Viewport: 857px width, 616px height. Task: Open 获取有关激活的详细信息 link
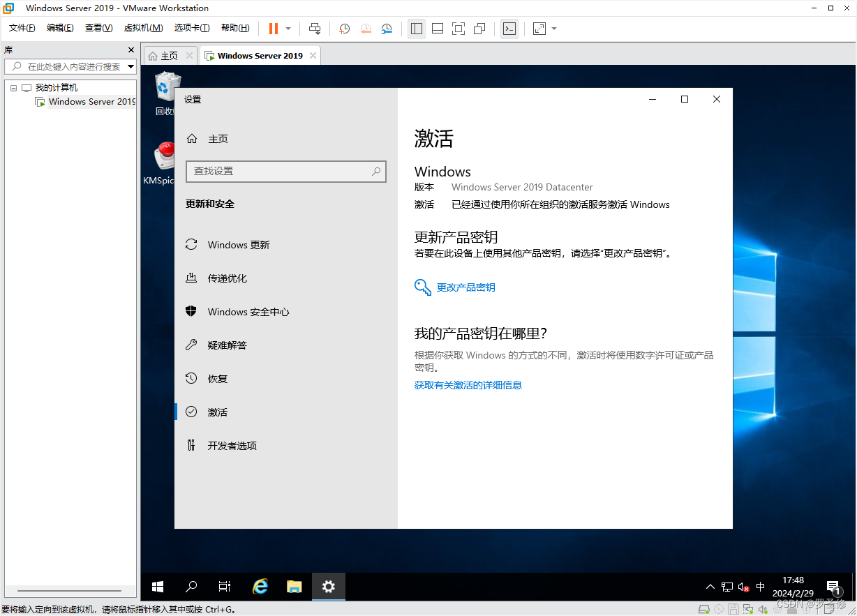[x=468, y=385]
